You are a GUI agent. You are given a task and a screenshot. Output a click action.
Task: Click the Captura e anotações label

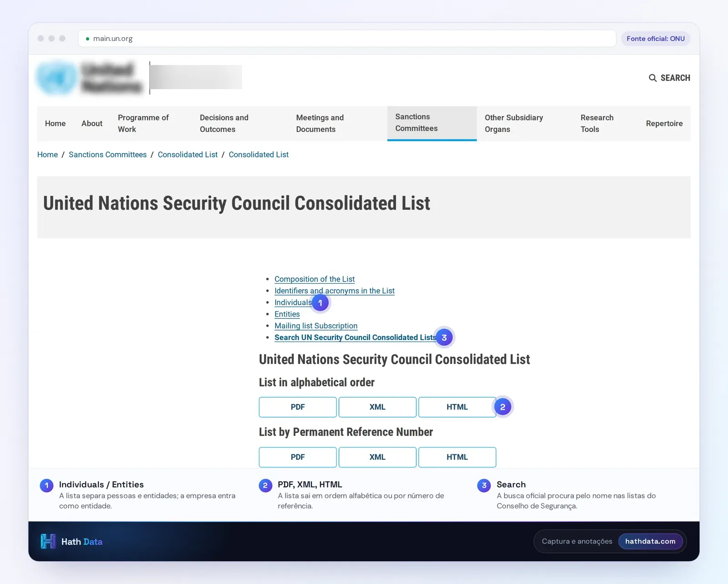click(x=577, y=541)
